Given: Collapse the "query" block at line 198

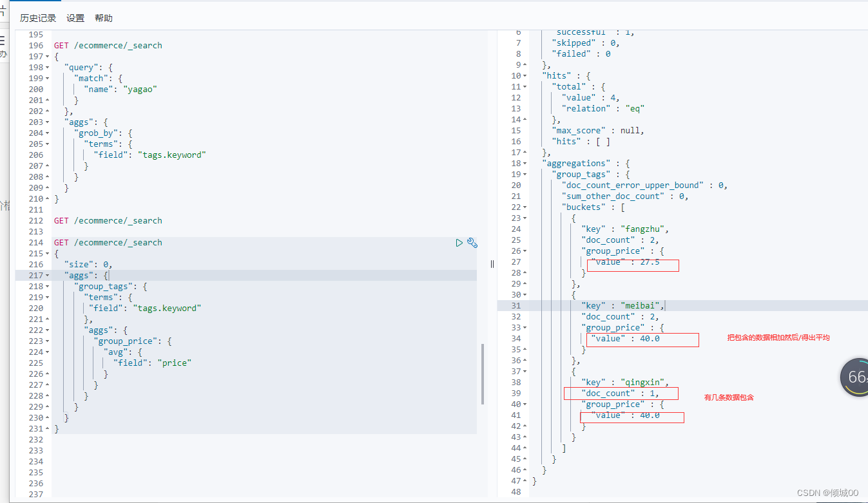Looking at the screenshot, I should pyautogui.click(x=48, y=68).
